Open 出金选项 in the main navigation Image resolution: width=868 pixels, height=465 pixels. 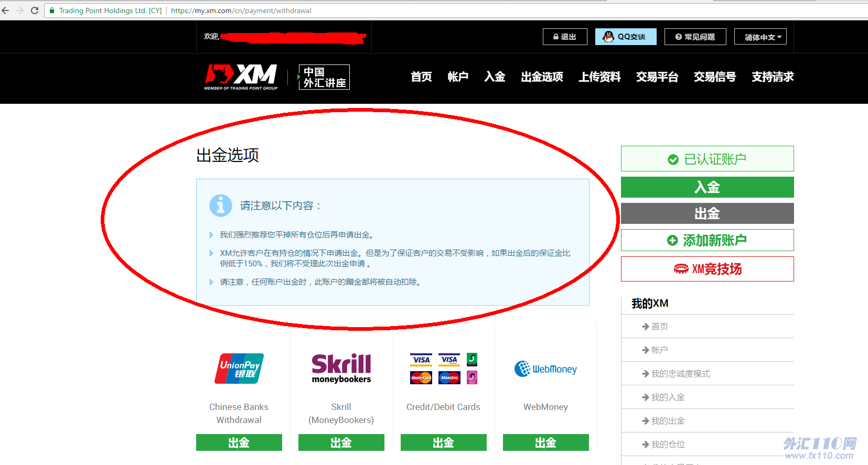[x=542, y=77]
